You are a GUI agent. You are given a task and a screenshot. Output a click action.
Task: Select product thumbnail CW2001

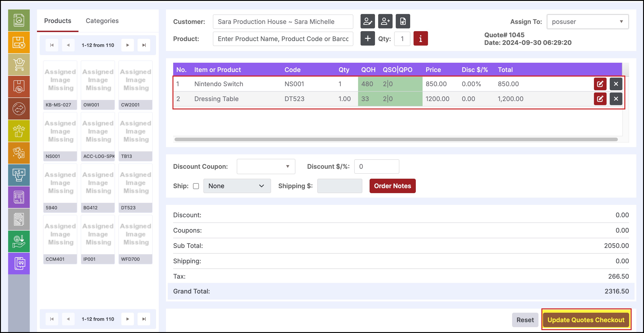click(135, 85)
